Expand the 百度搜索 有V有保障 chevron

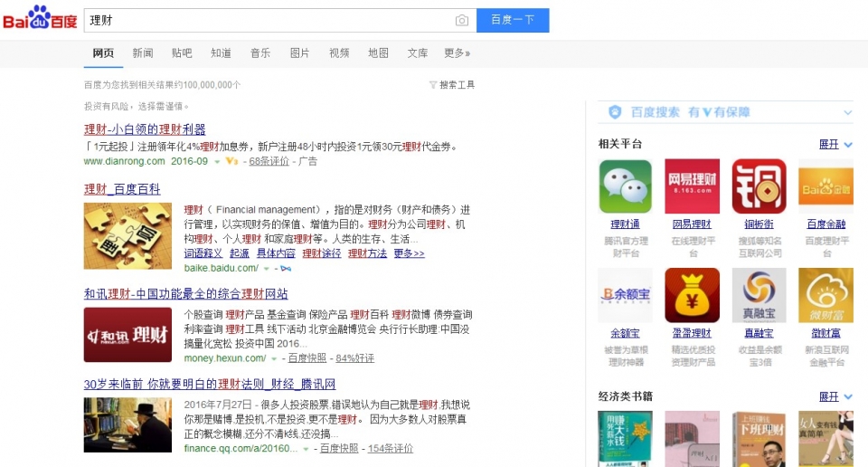tap(847, 112)
